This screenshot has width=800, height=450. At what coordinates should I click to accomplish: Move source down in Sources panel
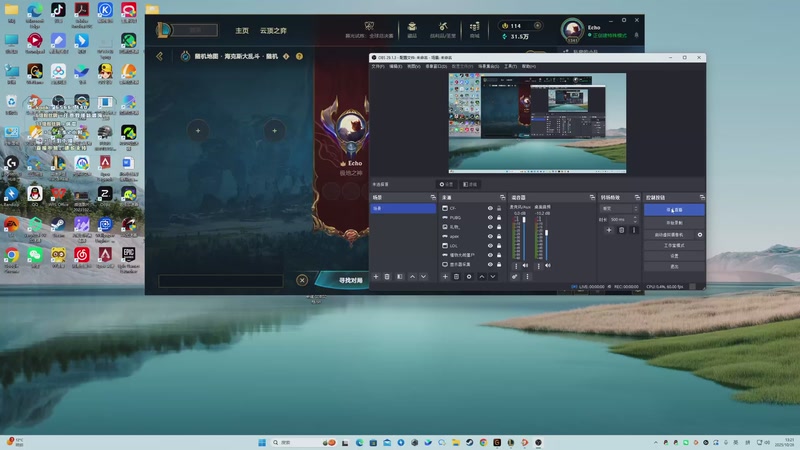tap(493, 277)
